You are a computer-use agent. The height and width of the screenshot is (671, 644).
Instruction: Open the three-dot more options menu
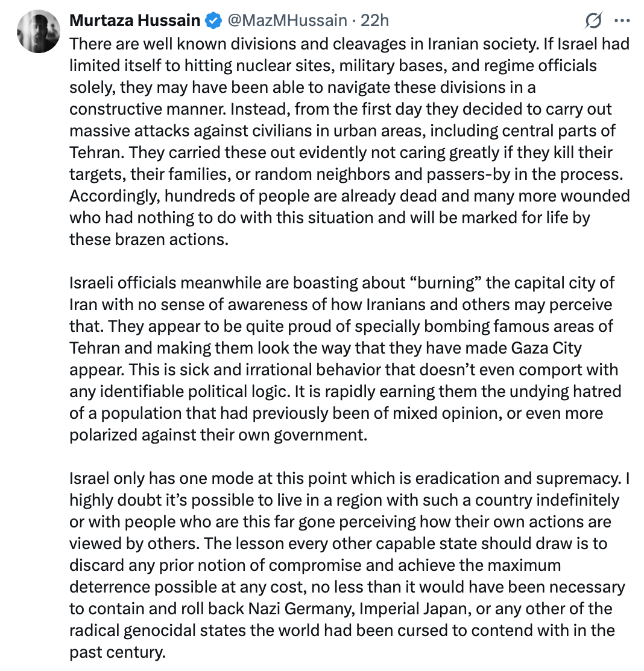pos(622,20)
